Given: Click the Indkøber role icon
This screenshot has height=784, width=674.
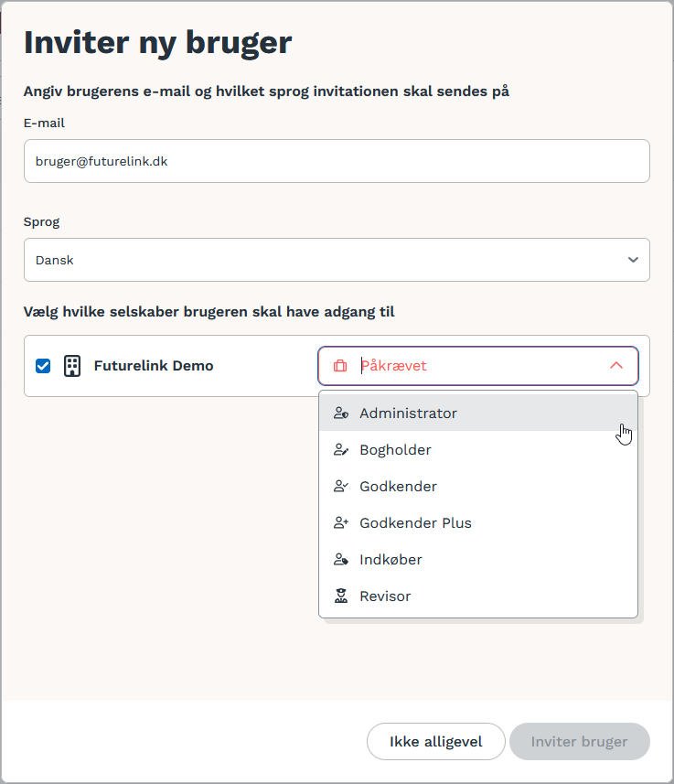Looking at the screenshot, I should [341, 559].
